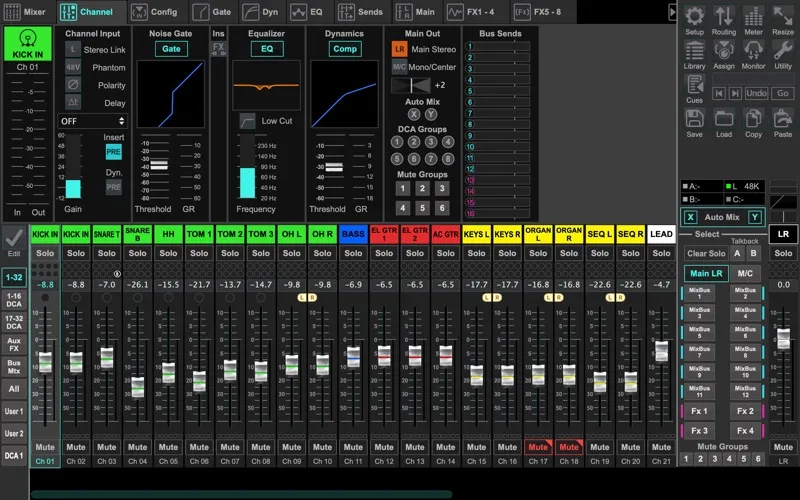Toggle the Gate on/off button

[x=171, y=49]
